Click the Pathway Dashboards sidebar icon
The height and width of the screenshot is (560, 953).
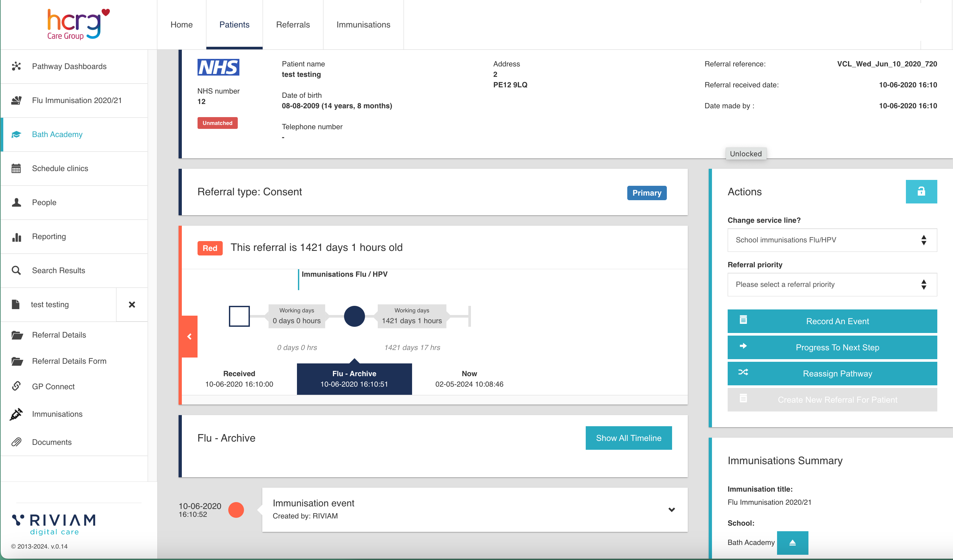click(17, 66)
